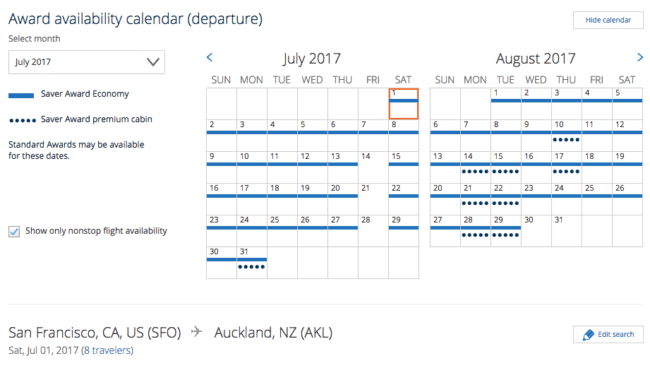
Task: Select July 1 highlighted date cell
Action: pos(403,104)
